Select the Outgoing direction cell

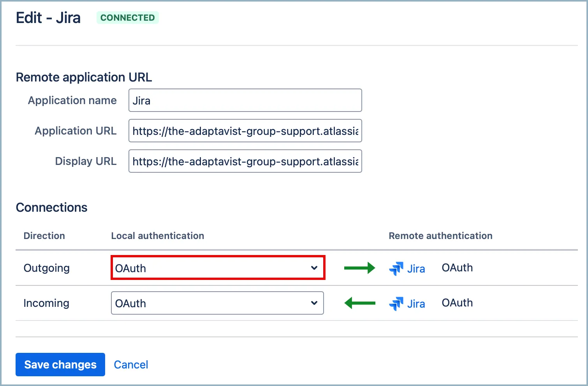[47, 268]
